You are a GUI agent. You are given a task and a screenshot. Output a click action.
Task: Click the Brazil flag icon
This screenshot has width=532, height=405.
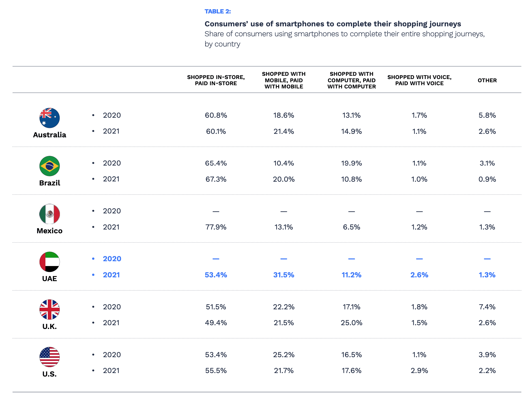[49, 166]
